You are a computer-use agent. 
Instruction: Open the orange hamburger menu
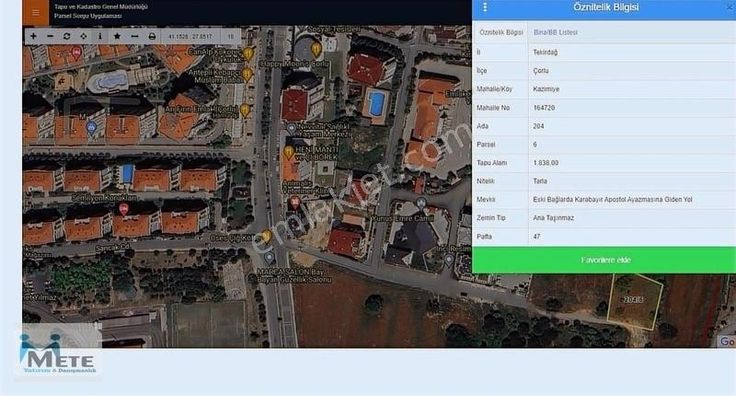pos(36,13)
